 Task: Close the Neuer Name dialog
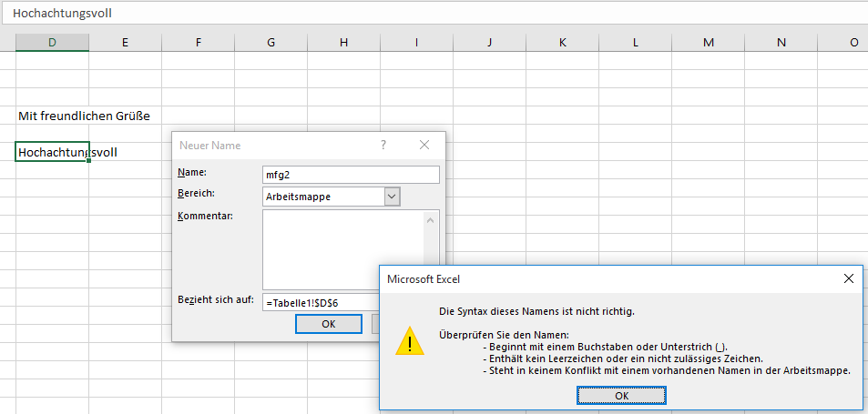424,146
